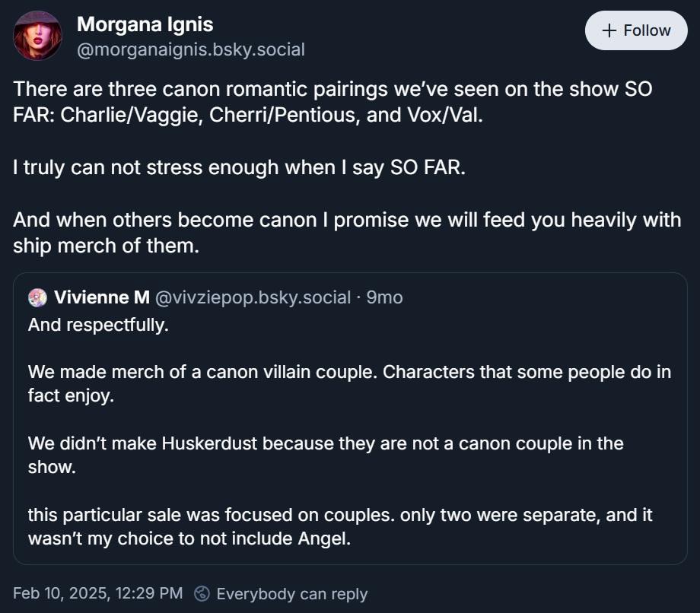This screenshot has width=700, height=613.
Task: Open the quote at 'this particular sale' paragraph
Action: [x=340, y=526]
